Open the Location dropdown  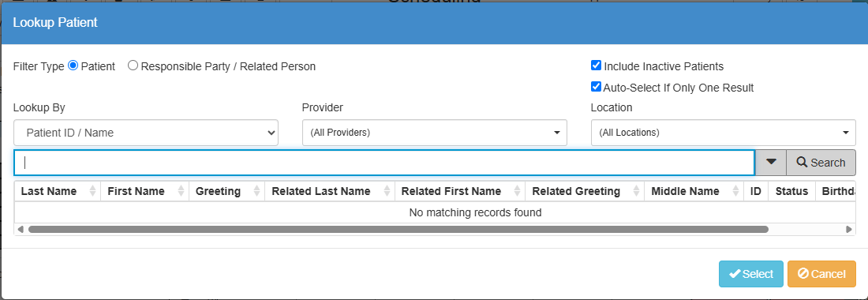coord(724,133)
